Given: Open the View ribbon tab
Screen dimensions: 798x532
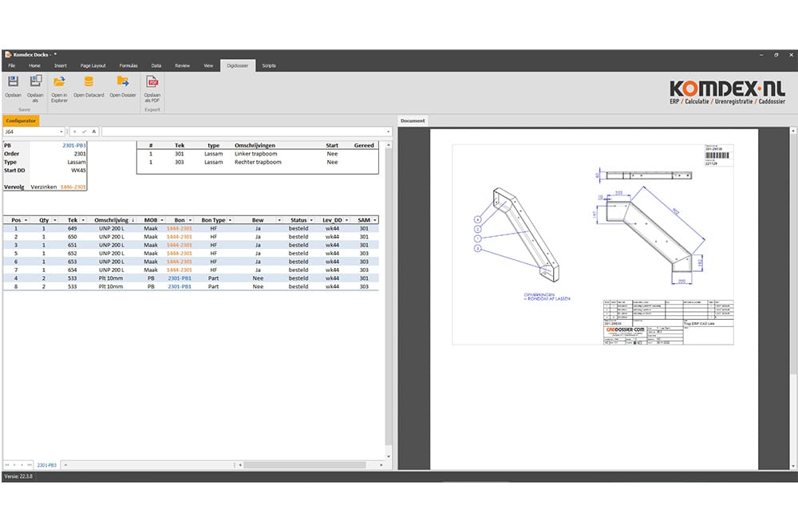Looking at the screenshot, I should coord(208,65).
